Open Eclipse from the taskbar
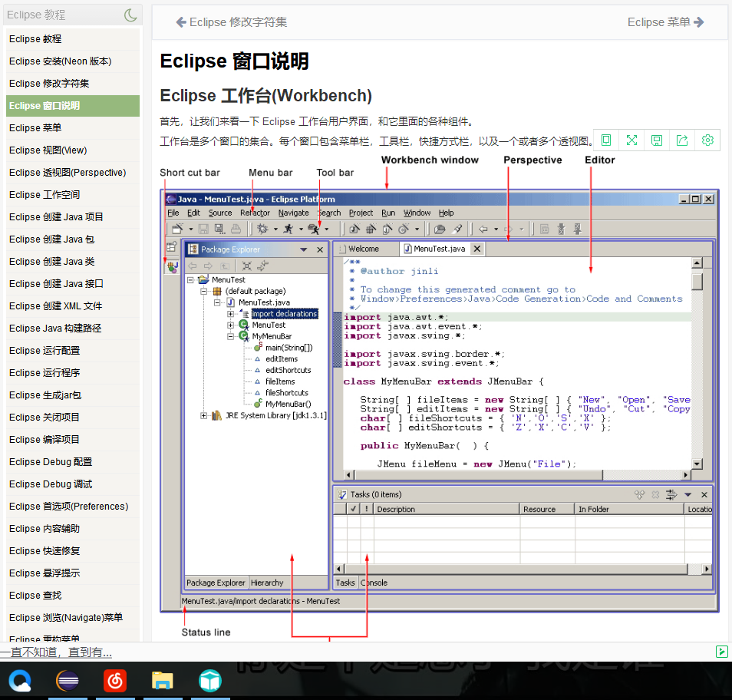The height and width of the screenshot is (700, 732). click(68, 681)
